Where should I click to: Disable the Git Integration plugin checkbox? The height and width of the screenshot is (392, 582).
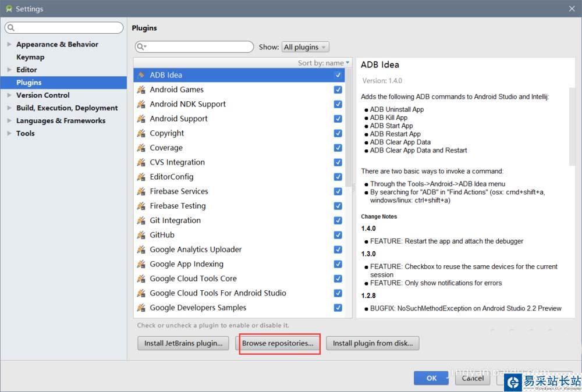338,220
